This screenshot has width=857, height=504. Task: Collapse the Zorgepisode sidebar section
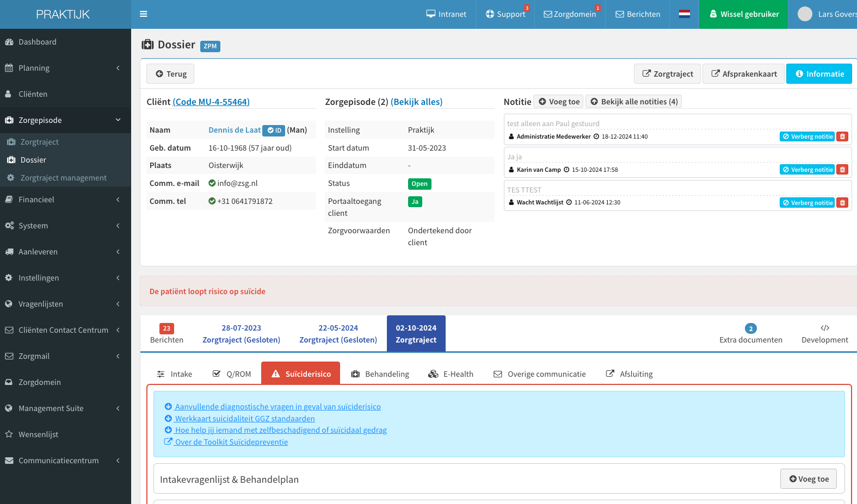(65, 120)
